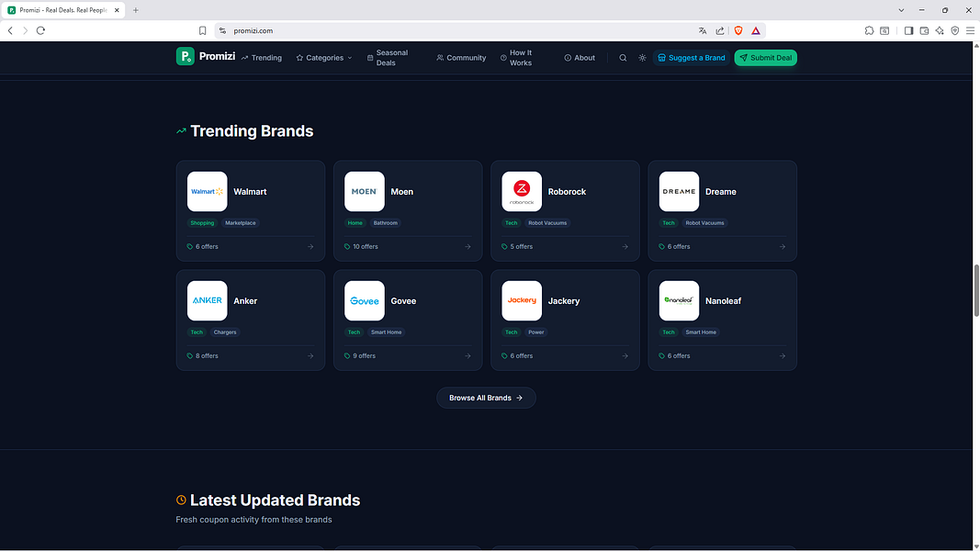Close the Promizi browser tab

click(117, 10)
